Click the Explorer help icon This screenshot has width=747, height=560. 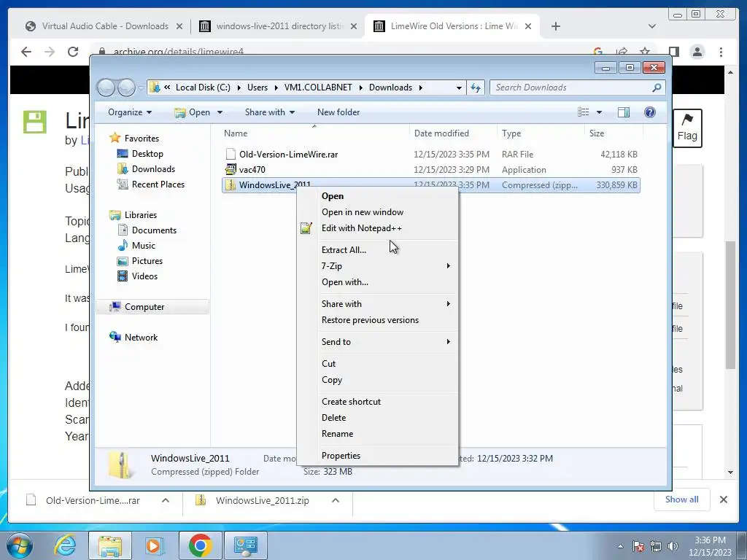pos(649,112)
